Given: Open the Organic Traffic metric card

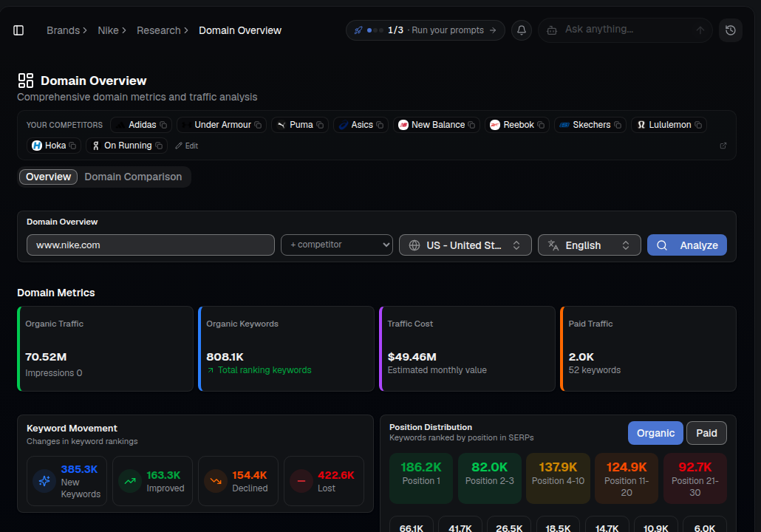Looking at the screenshot, I should [x=106, y=349].
